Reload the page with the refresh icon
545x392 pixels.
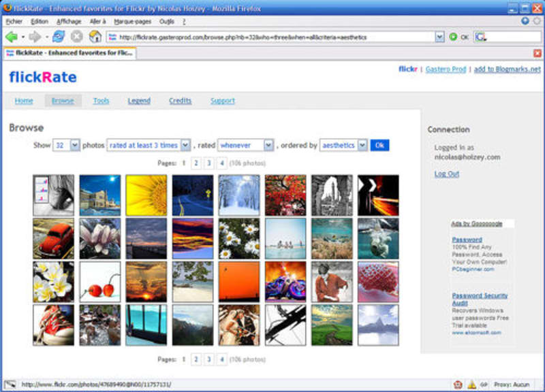[x=59, y=37]
